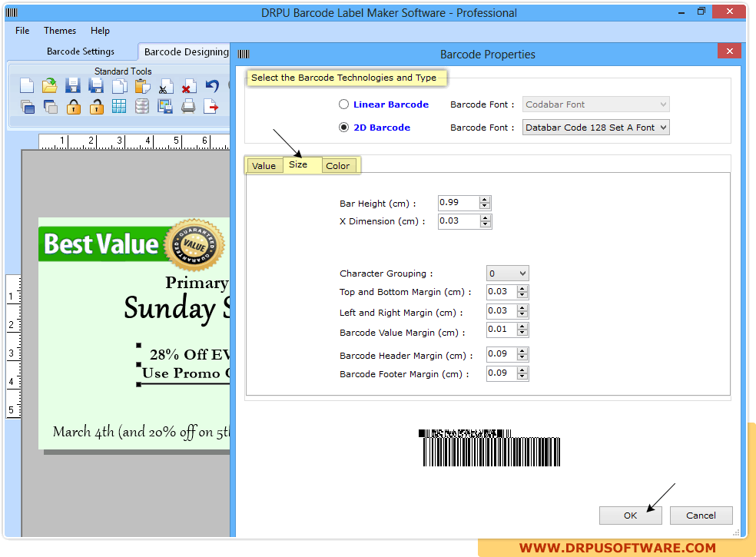
Task: Open the File menu
Action: [22, 31]
